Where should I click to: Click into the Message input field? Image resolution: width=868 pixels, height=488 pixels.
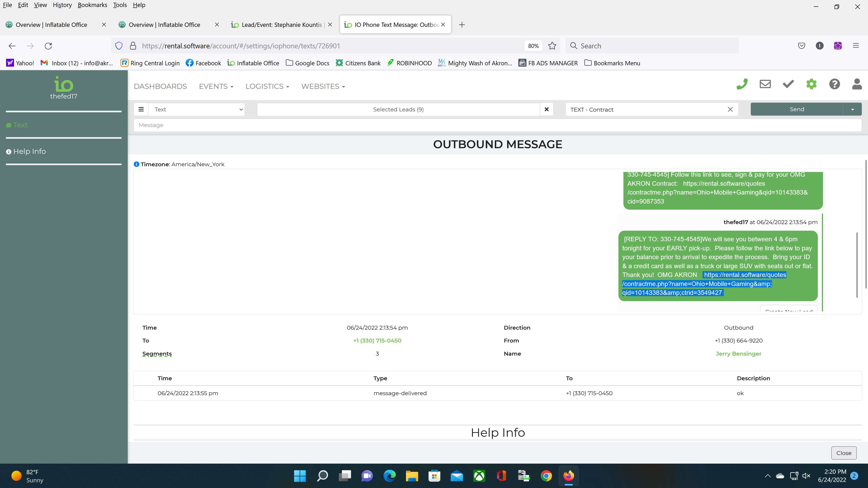[x=497, y=125]
